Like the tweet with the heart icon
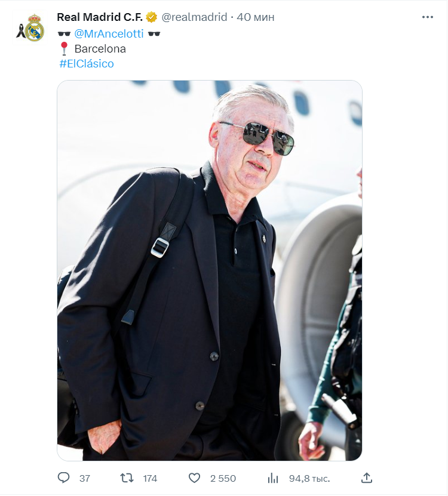 point(194,478)
